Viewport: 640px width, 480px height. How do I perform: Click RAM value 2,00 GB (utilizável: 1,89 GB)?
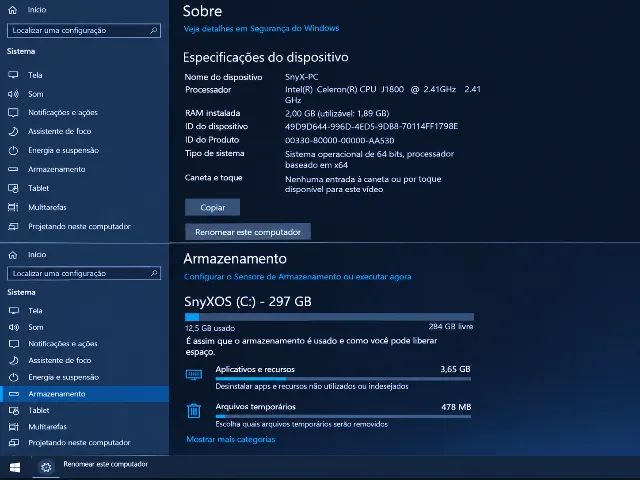(337, 113)
